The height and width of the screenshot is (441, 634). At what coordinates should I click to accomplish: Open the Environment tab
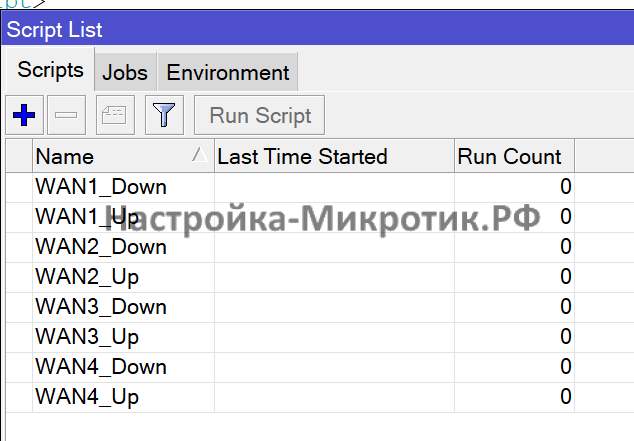tap(228, 73)
